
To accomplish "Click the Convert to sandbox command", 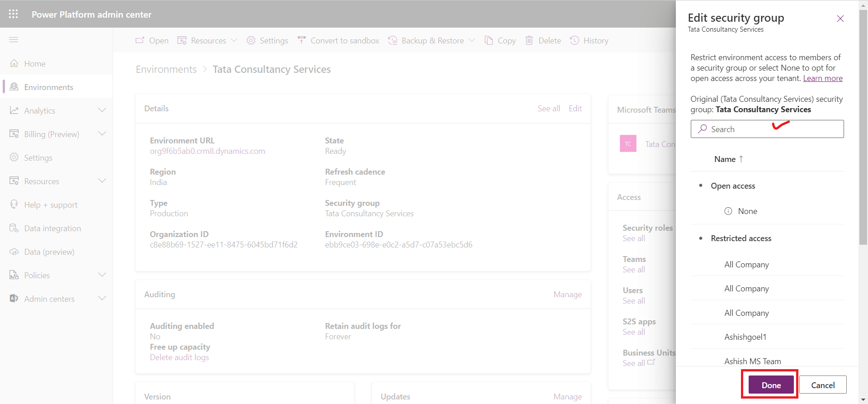I will click(x=339, y=40).
